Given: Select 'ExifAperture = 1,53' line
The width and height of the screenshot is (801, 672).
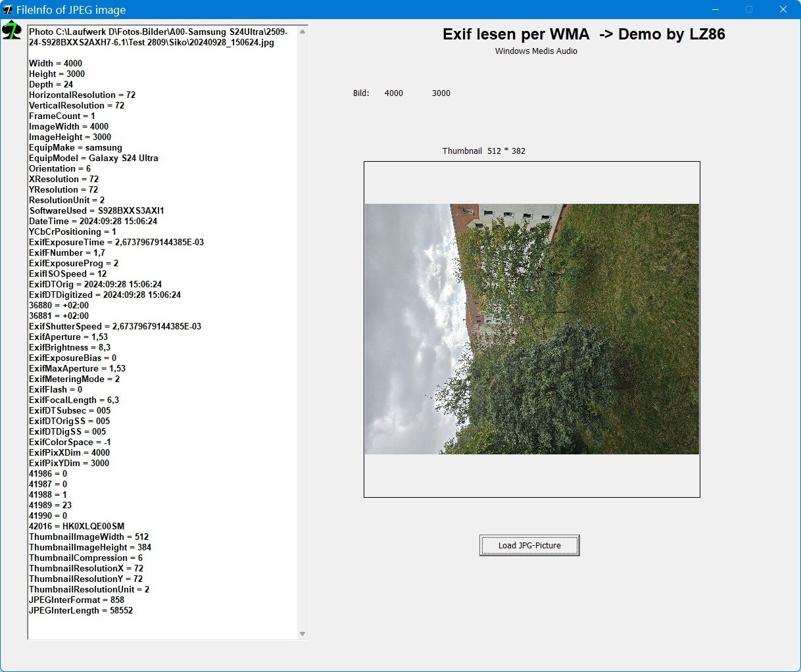Looking at the screenshot, I should (x=68, y=337).
